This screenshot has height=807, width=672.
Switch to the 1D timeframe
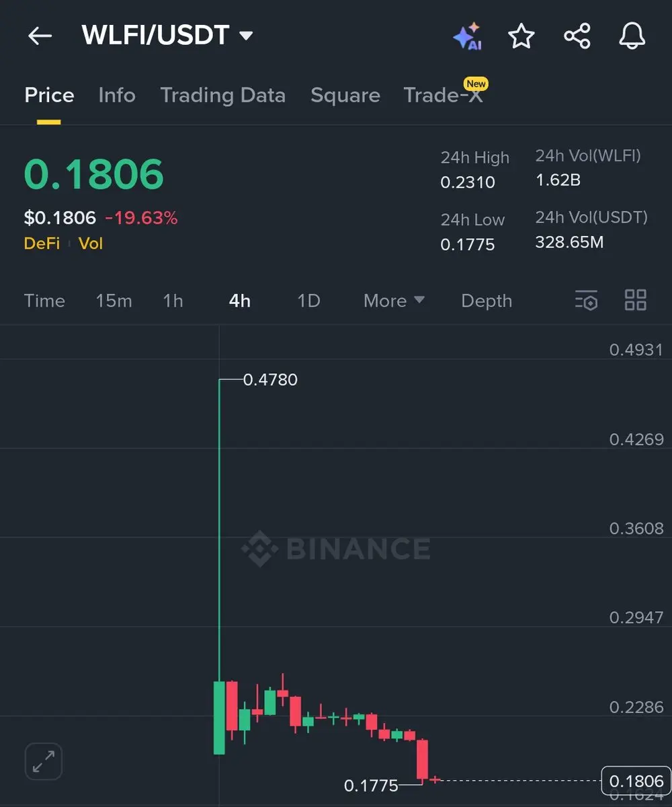pyautogui.click(x=308, y=301)
